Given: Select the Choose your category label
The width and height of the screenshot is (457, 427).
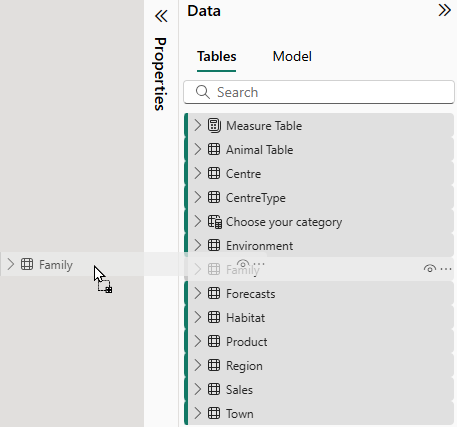Looking at the screenshot, I should [x=284, y=222].
